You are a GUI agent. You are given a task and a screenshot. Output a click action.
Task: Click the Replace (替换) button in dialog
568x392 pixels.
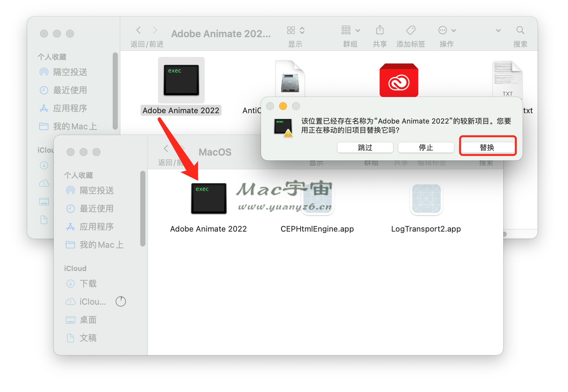point(487,147)
